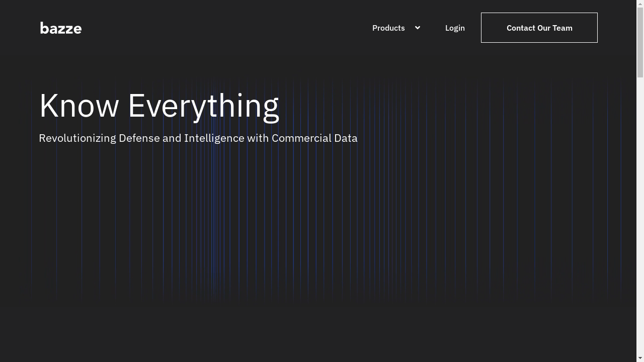Click the scrollbar down arrow

pyautogui.click(x=640, y=358)
